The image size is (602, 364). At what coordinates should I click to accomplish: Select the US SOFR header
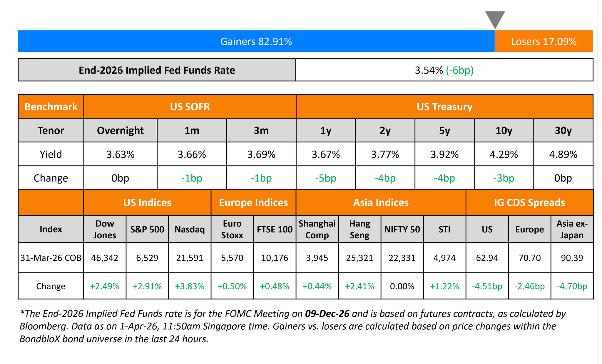(190, 107)
